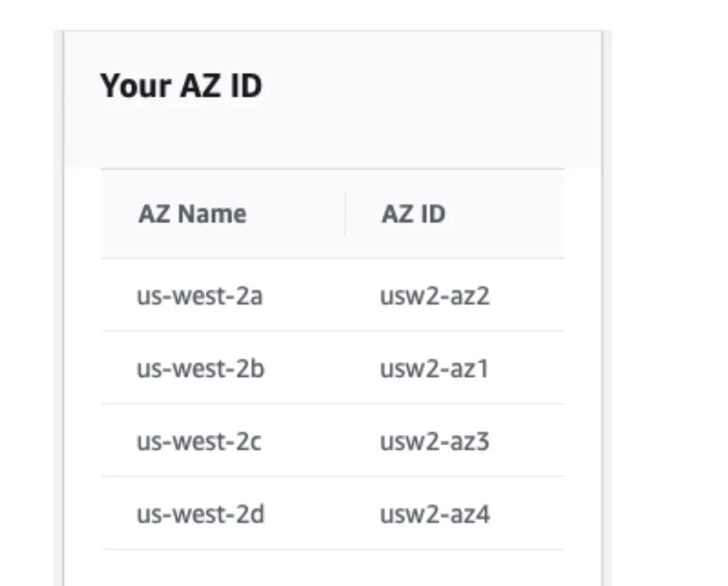The width and height of the screenshot is (728, 586).
Task: Sort by the AZ Name column header
Action: click(x=192, y=214)
